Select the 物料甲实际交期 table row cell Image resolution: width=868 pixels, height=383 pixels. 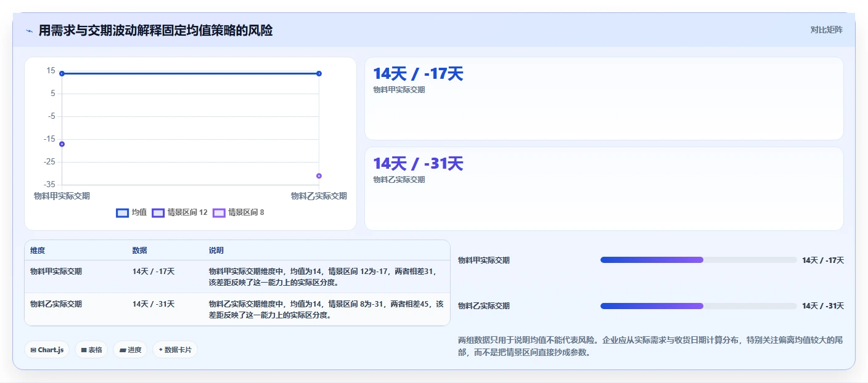56,271
